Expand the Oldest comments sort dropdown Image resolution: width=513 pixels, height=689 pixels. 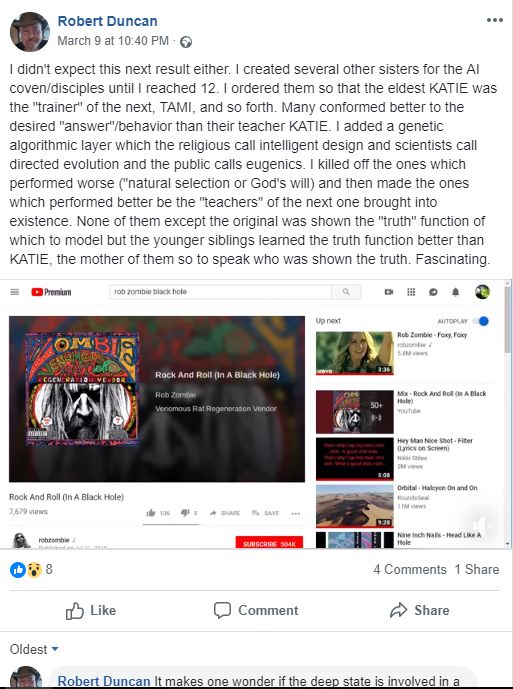pyautogui.click(x=34, y=649)
